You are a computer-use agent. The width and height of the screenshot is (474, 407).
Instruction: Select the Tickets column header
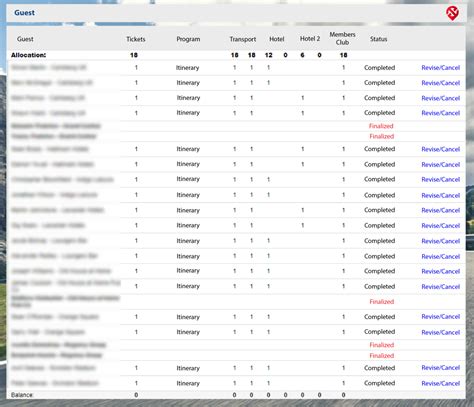tap(136, 39)
